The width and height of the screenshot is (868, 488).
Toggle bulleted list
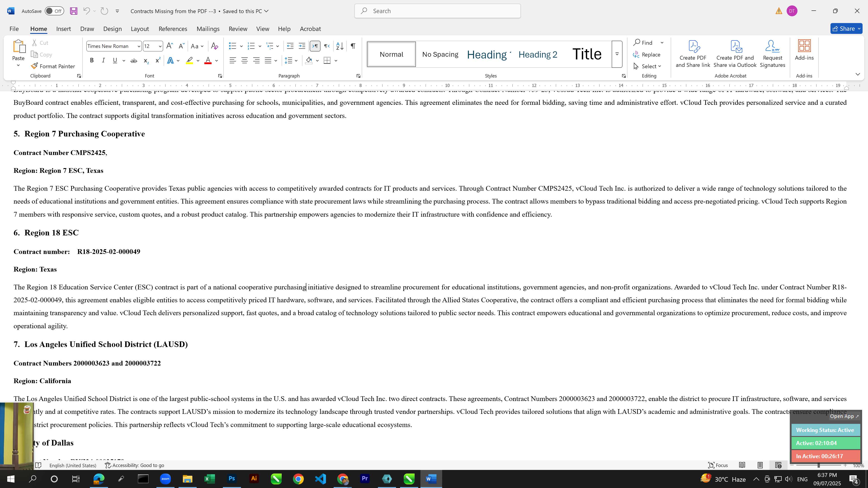pyautogui.click(x=233, y=46)
